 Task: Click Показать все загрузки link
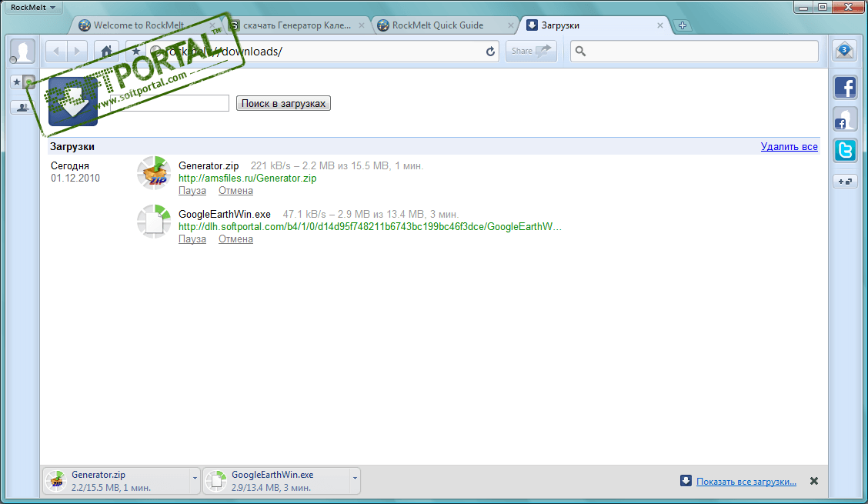click(746, 482)
